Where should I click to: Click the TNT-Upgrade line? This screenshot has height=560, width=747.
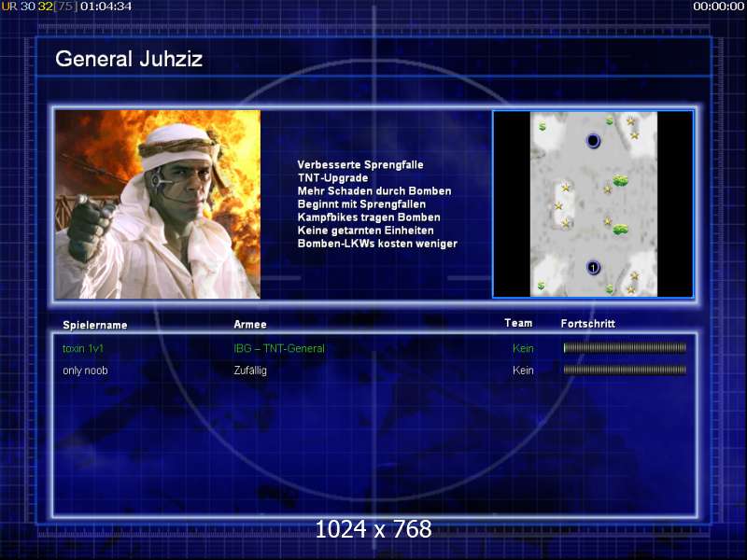pos(332,178)
